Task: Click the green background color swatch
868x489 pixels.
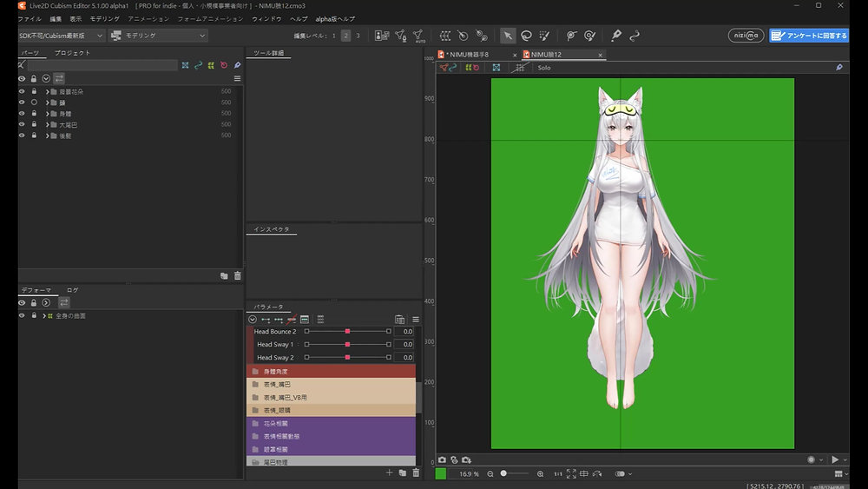Action: tap(441, 473)
